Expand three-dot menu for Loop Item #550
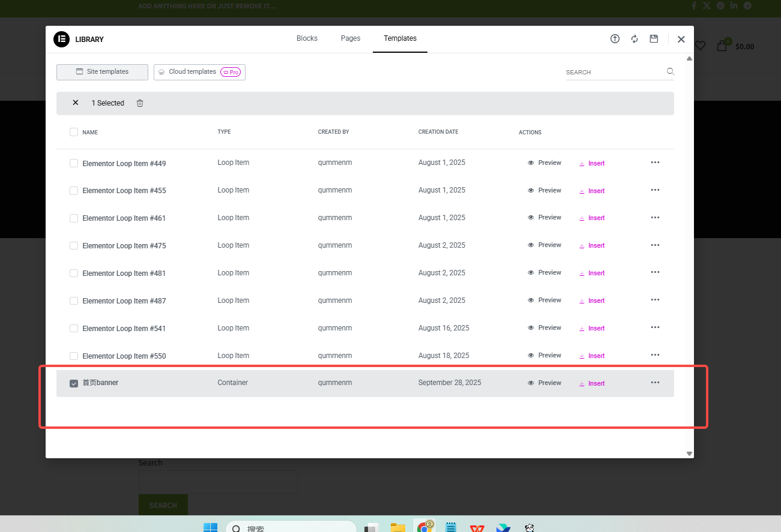Screen dimensions: 781x532 pyautogui.click(x=655, y=355)
